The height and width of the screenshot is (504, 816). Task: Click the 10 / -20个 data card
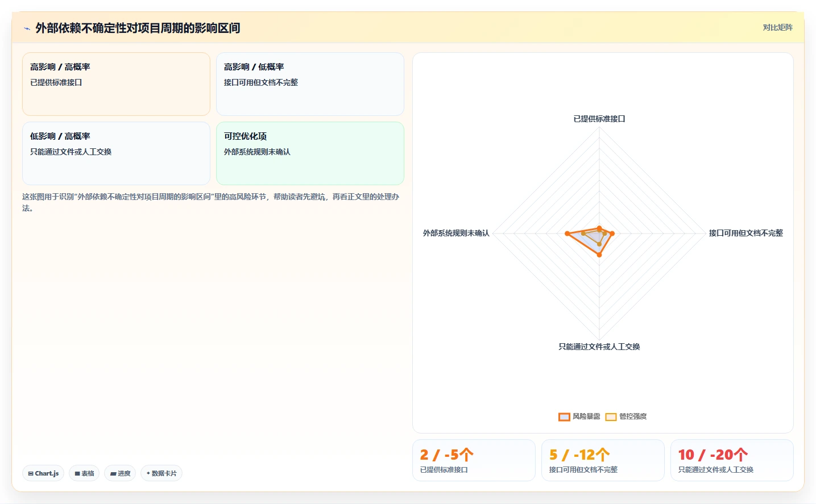click(732, 460)
